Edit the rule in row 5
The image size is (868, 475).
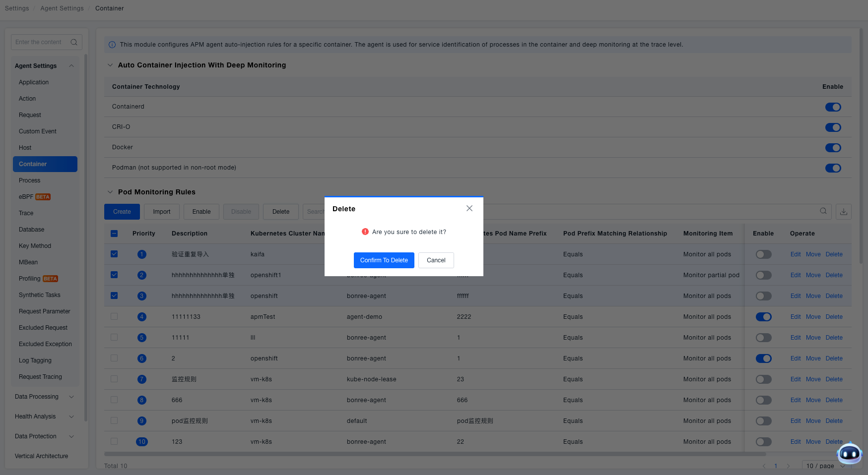[796, 338]
